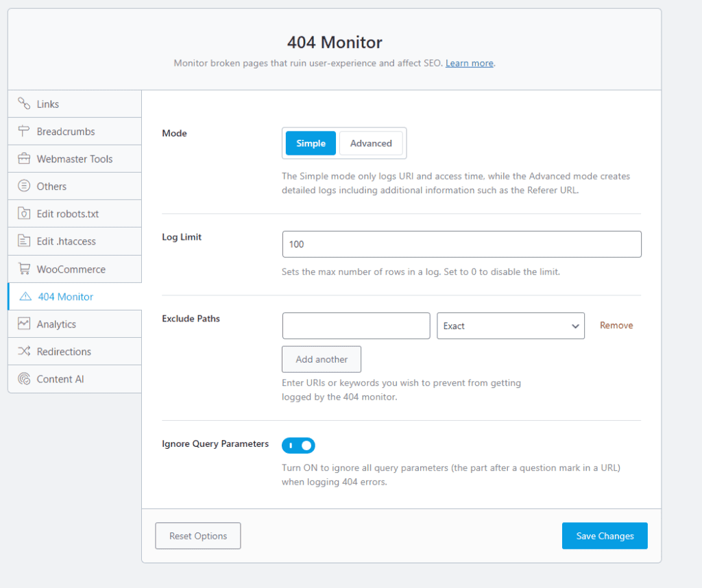Screen dimensions: 702x588
Task: Click the Learn more link
Action: point(469,63)
